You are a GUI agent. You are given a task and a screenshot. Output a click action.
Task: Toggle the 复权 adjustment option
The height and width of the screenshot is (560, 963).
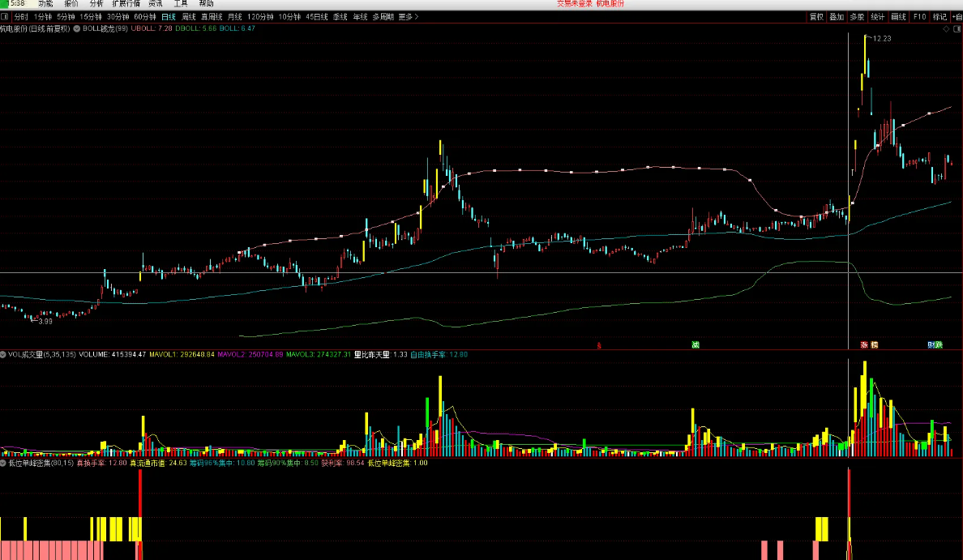pyautogui.click(x=816, y=16)
